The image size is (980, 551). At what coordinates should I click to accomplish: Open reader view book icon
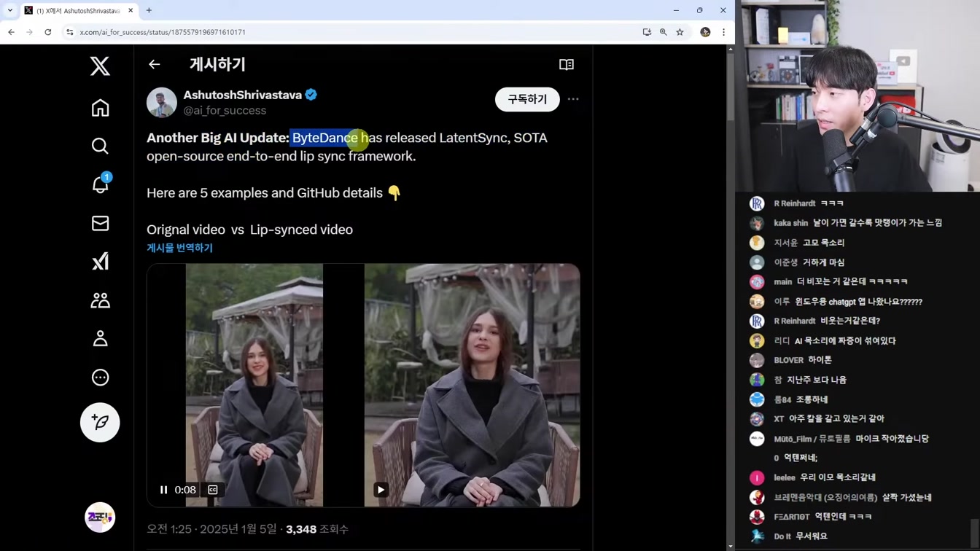click(x=567, y=64)
